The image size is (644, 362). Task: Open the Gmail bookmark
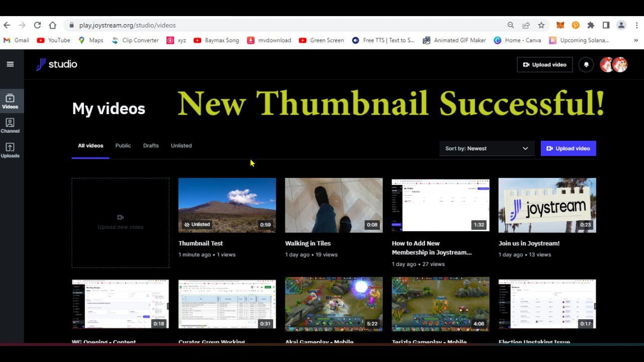click(x=16, y=40)
